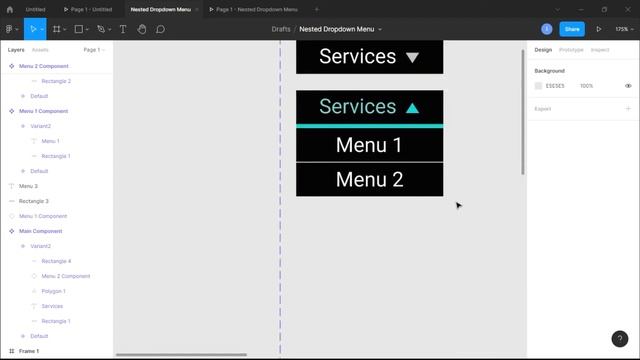Close the Nested Dropdown Menu tab
The height and width of the screenshot is (360, 640).
coord(197,9)
